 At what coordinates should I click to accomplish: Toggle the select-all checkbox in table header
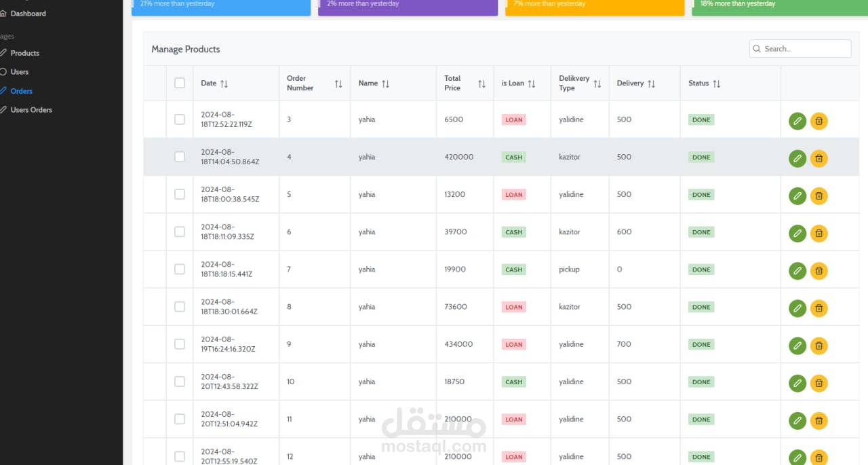click(180, 83)
